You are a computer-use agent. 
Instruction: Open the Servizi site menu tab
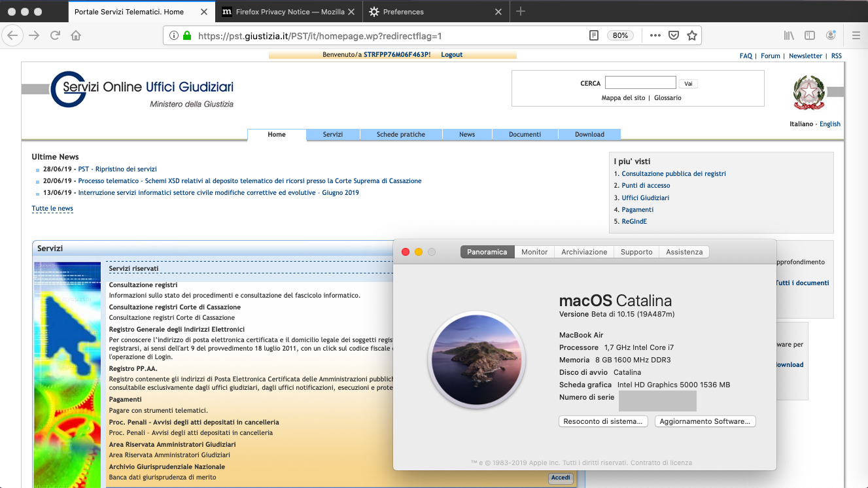[333, 134]
